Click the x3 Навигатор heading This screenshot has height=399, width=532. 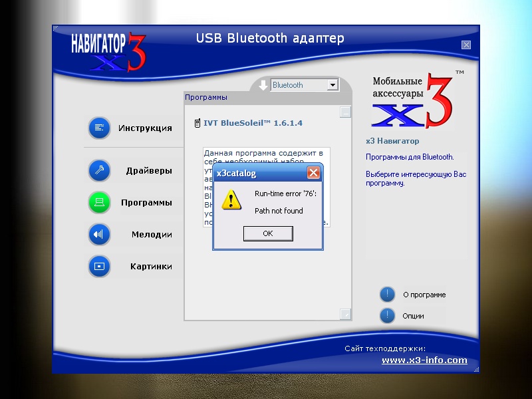[x=392, y=141]
